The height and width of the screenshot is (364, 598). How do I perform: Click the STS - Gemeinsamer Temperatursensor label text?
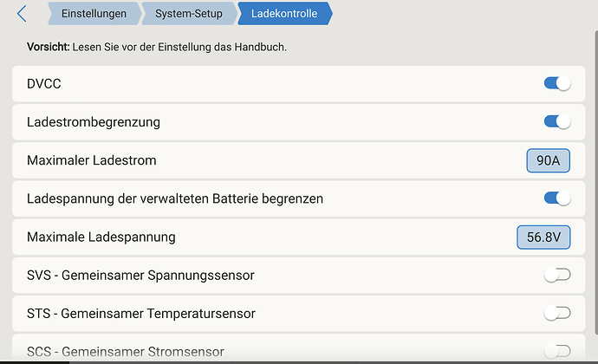coord(141,313)
